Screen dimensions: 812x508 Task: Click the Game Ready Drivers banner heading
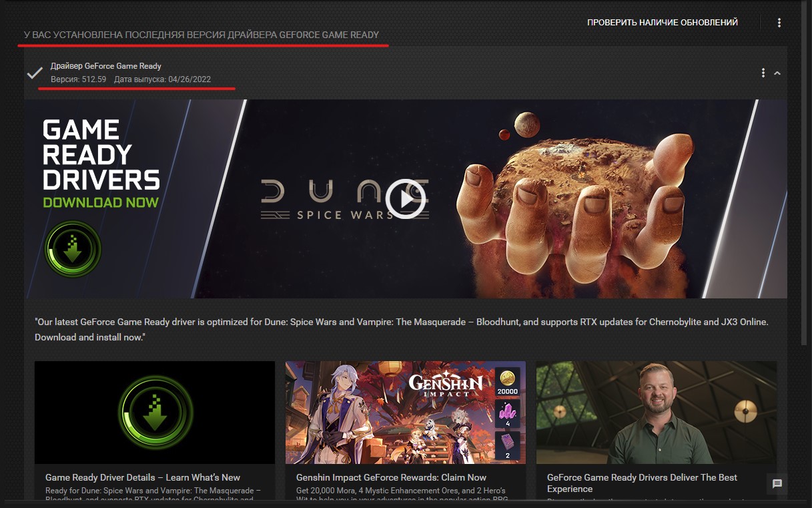(x=101, y=155)
